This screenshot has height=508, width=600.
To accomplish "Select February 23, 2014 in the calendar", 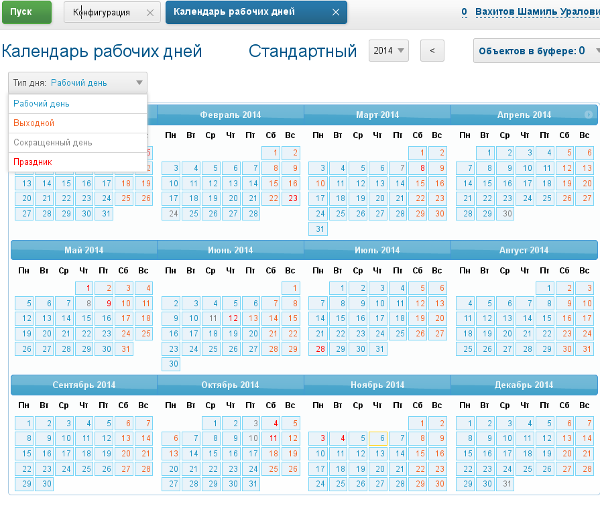I will (292, 198).
